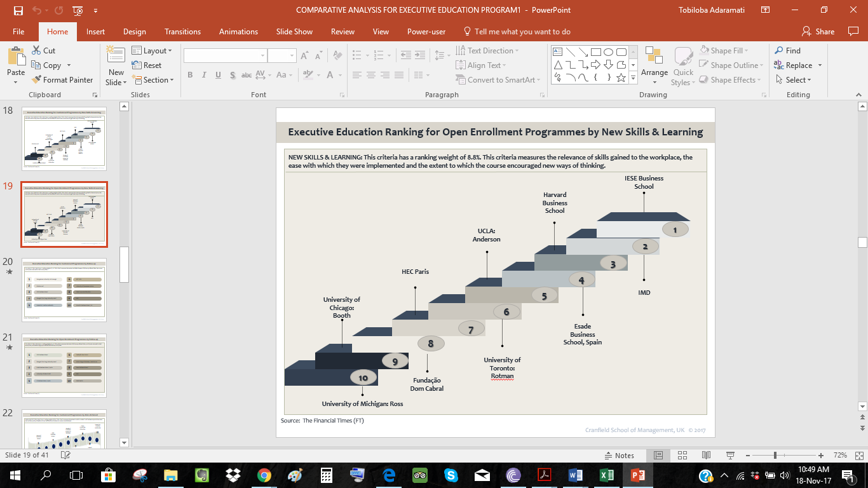Click the Arrange button
The height and width of the screenshot is (488, 868).
pos(654,62)
